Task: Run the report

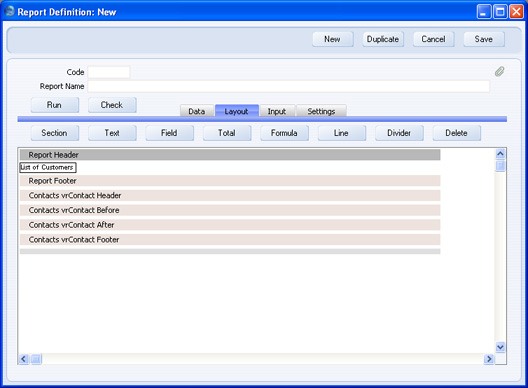Action: tap(55, 105)
